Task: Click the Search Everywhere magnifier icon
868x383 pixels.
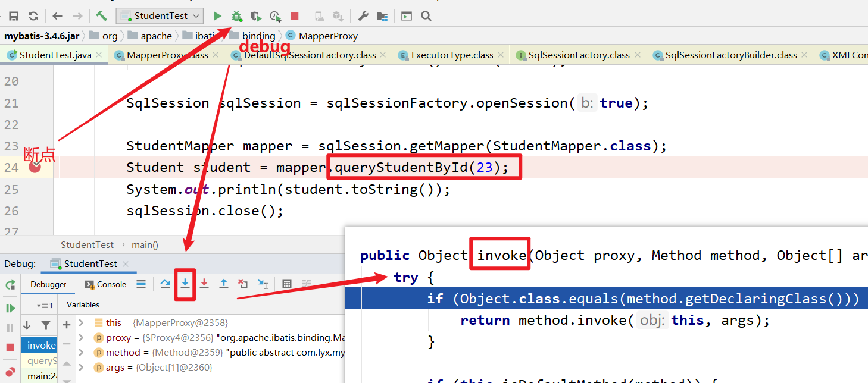Action: [426, 16]
